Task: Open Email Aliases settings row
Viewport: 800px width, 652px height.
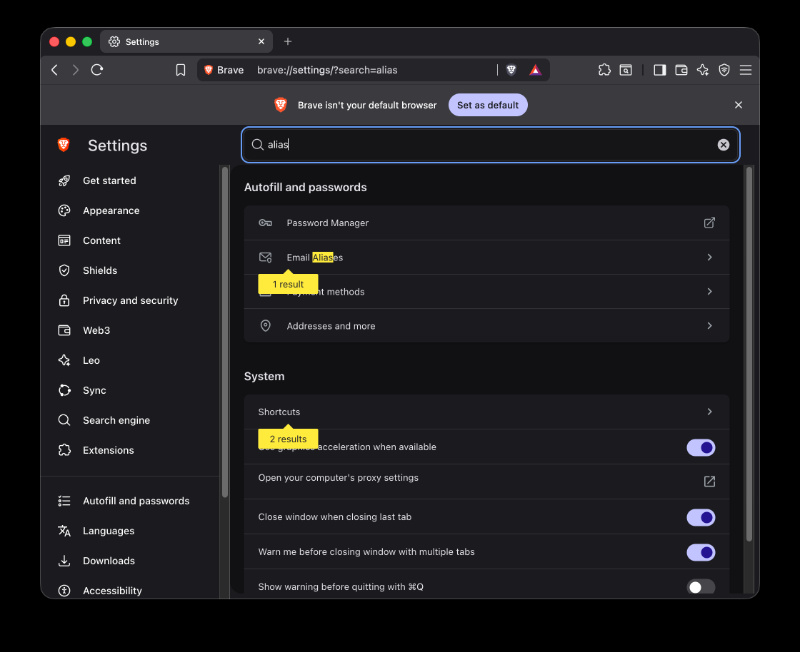Action: point(486,257)
